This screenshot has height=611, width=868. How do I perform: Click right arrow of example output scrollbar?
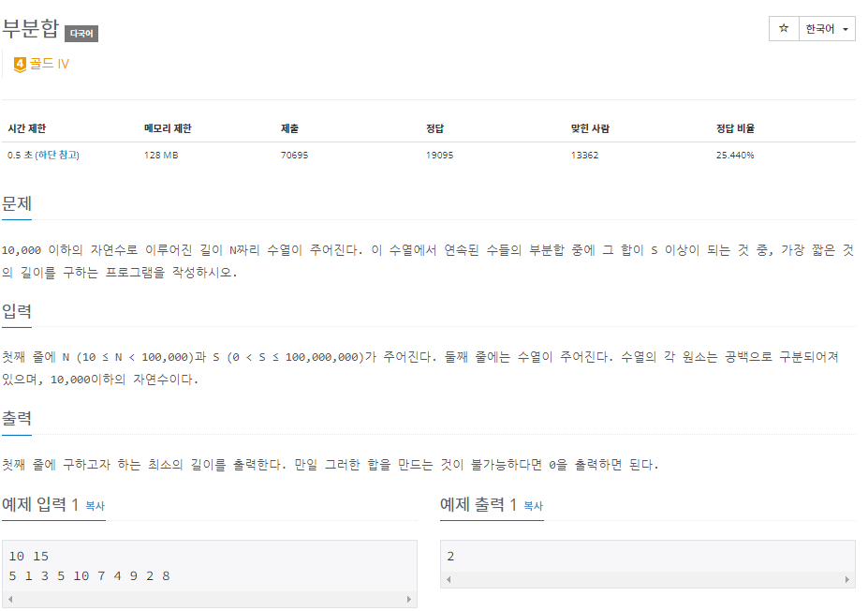[x=847, y=579]
